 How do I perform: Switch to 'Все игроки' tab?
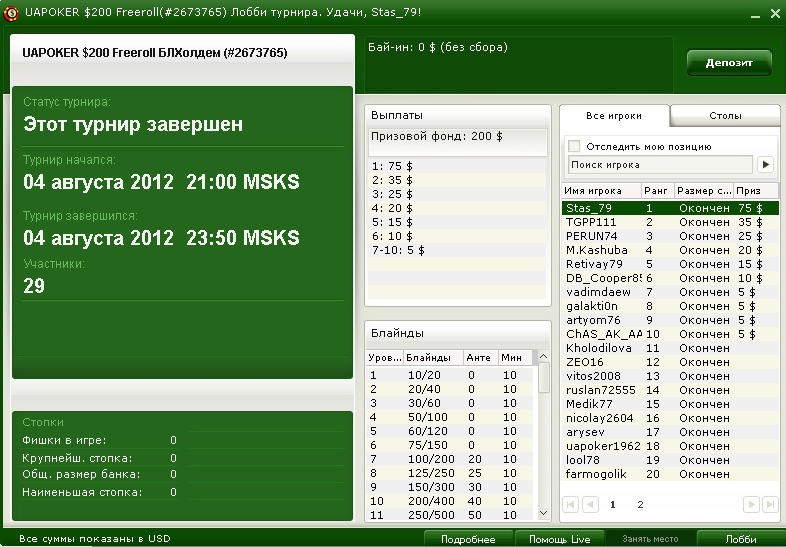614,116
